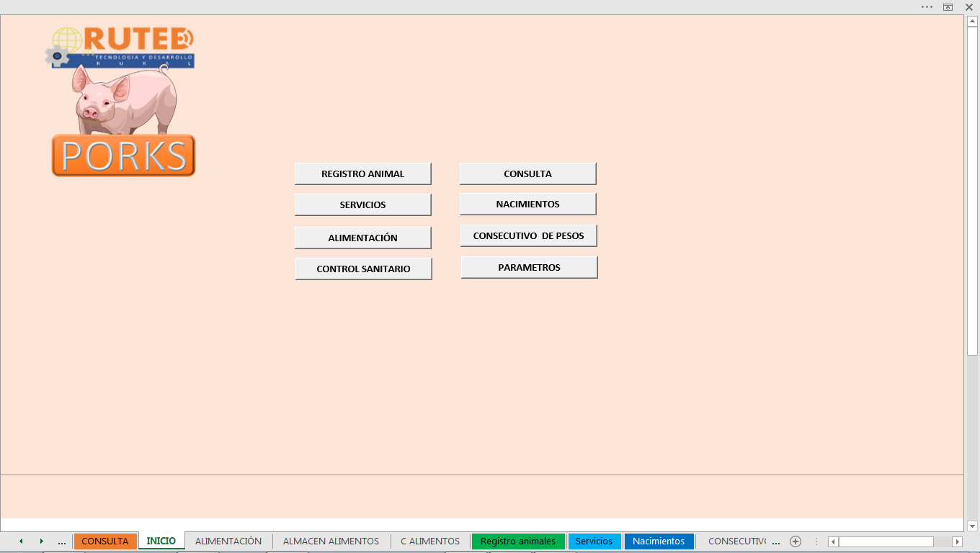Select the green Registro animales tab

point(517,541)
